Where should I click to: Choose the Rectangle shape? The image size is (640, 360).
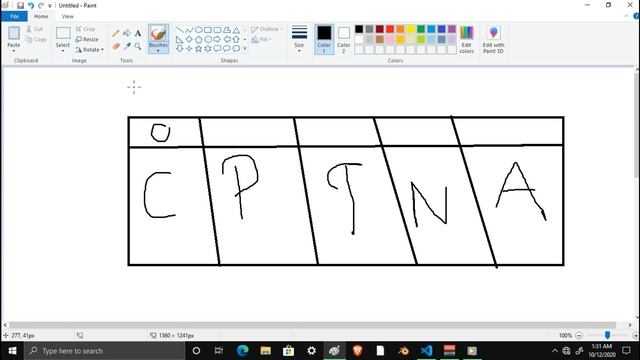click(x=208, y=30)
